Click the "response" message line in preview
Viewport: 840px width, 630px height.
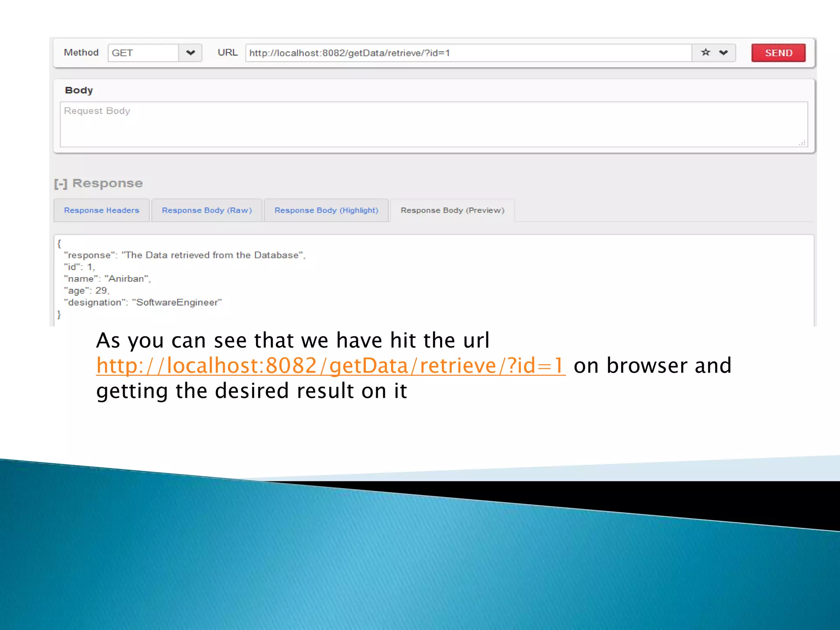(x=185, y=255)
